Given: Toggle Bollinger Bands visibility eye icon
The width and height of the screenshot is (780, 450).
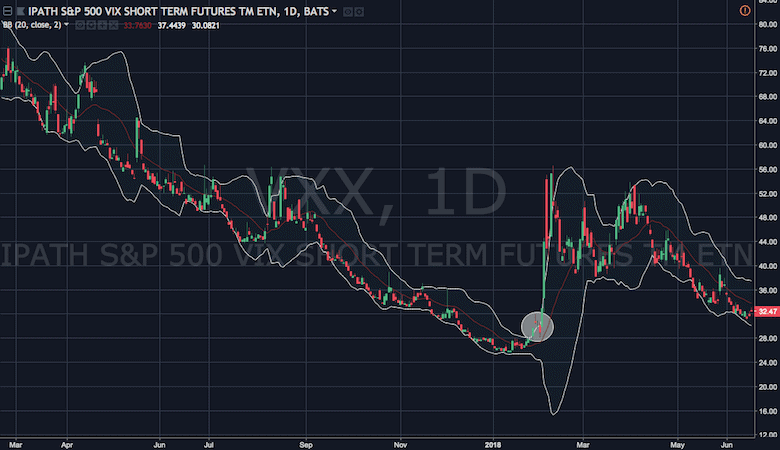Looking at the screenshot, I should pos(80,25).
